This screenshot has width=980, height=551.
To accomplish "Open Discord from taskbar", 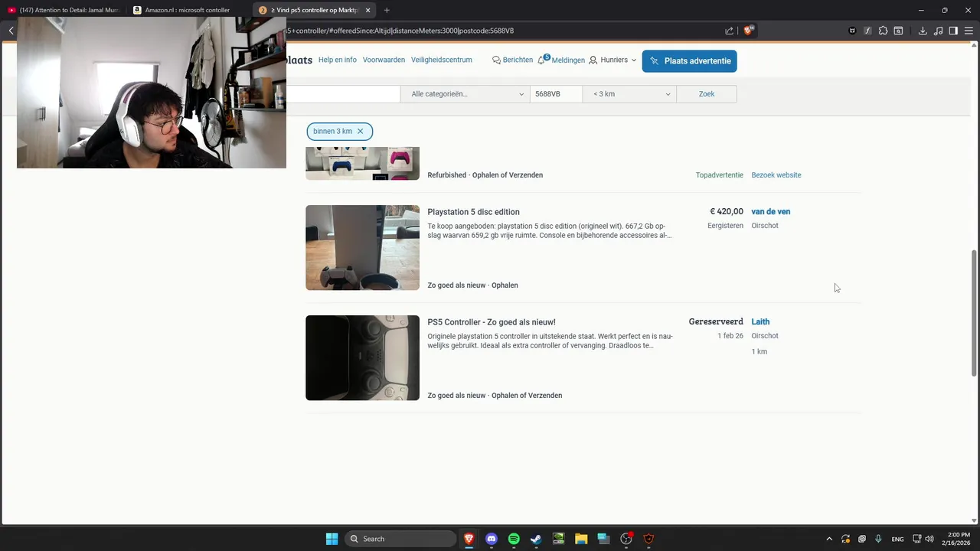I will [492, 539].
